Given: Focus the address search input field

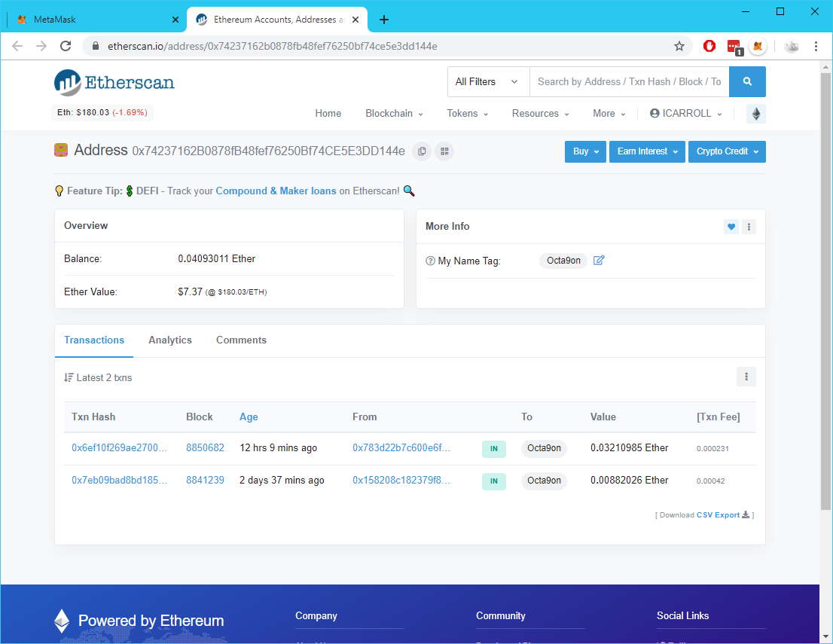Looking at the screenshot, I should (x=629, y=82).
